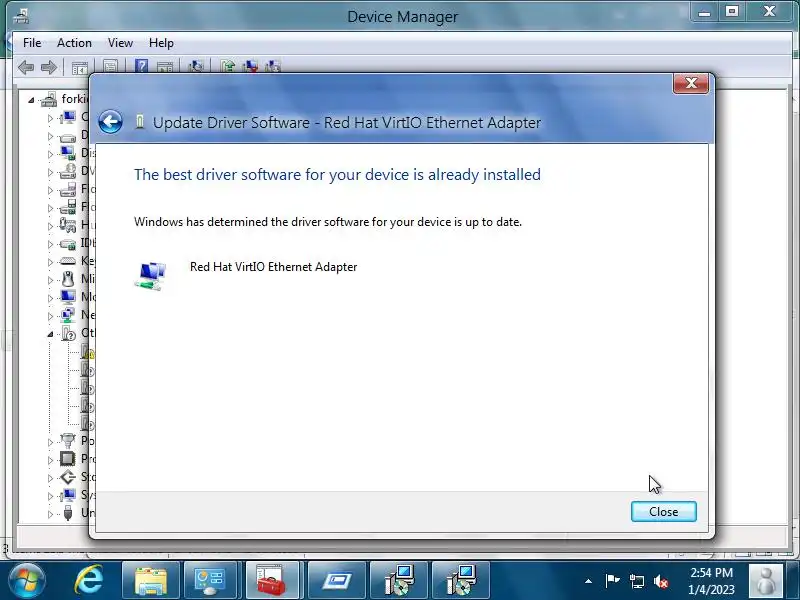Select the human interface devices joystick icon
800x600 pixels.
[67, 225]
